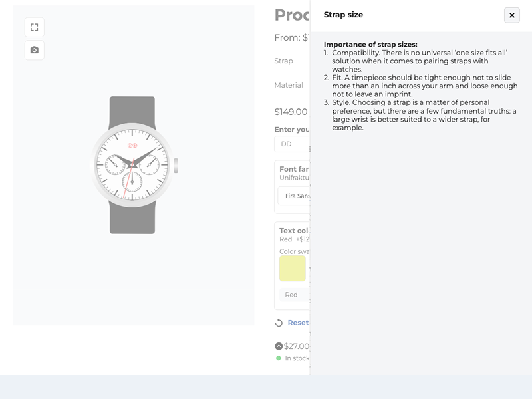Click the Strap option label
The image size is (532, 399).
point(284,61)
